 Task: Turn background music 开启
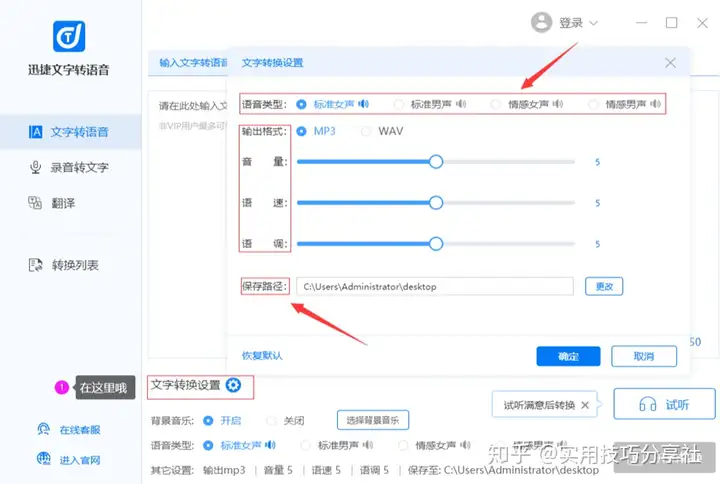(x=208, y=421)
